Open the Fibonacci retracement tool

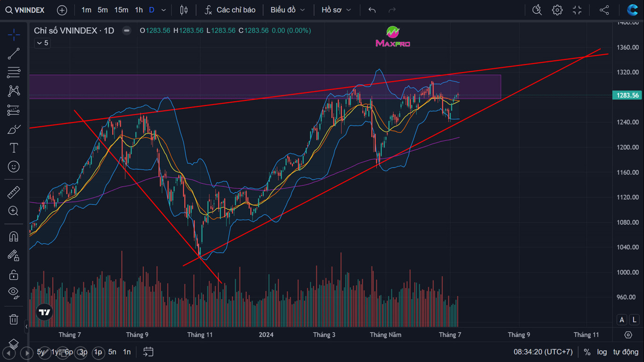pyautogui.click(x=14, y=73)
